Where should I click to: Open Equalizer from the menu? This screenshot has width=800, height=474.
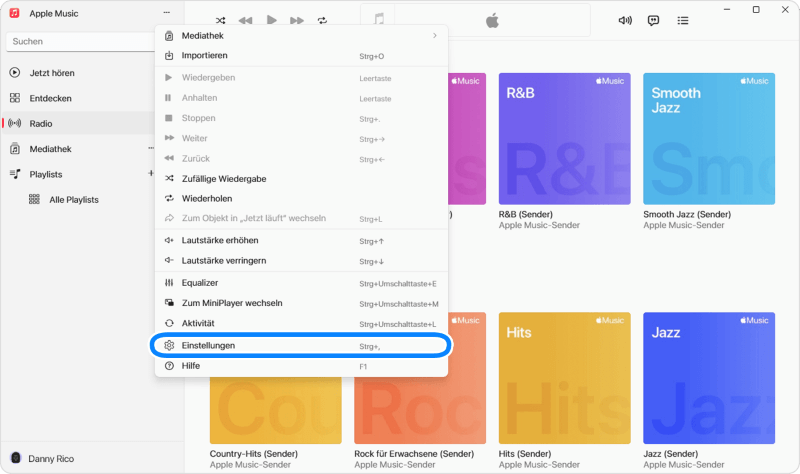pos(302,283)
